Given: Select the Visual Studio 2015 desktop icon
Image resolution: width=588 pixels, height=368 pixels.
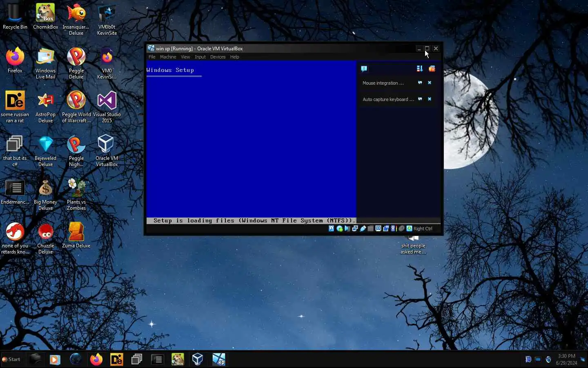Looking at the screenshot, I should pyautogui.click(x=107, y=107).
